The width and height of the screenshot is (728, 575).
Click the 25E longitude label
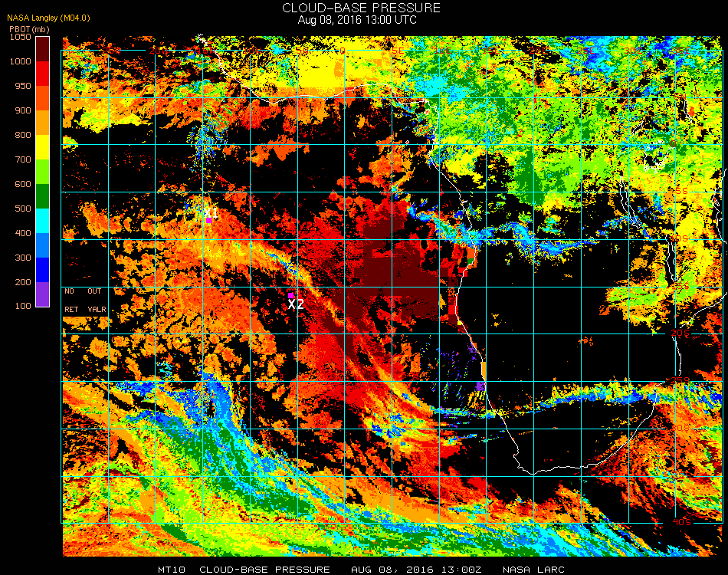(x=586, y=51)
